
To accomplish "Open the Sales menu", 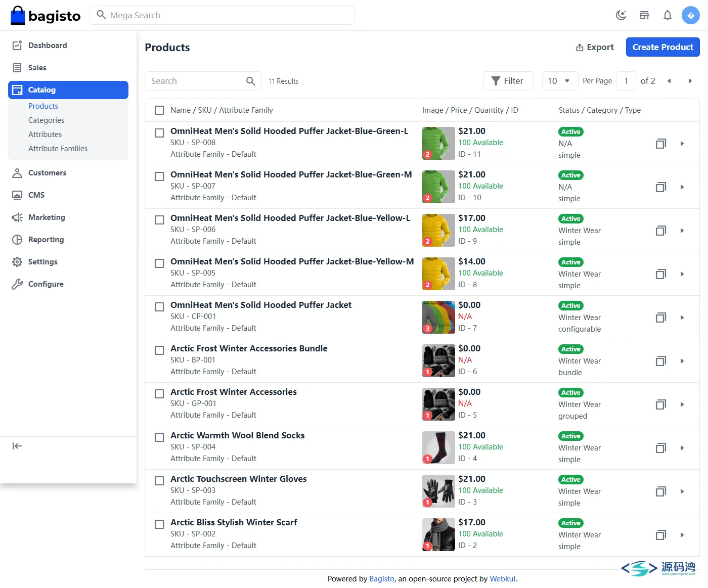I will pyautogui.click(x=68, y=68).
